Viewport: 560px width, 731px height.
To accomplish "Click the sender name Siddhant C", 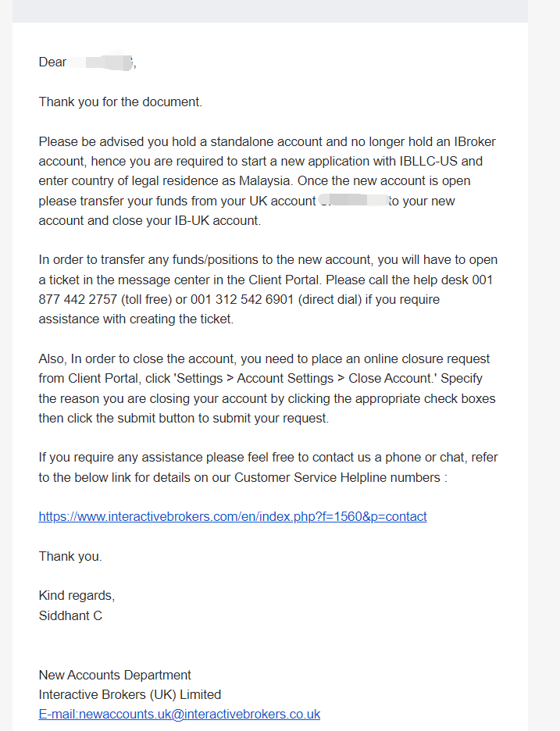I will pos(70,615).
